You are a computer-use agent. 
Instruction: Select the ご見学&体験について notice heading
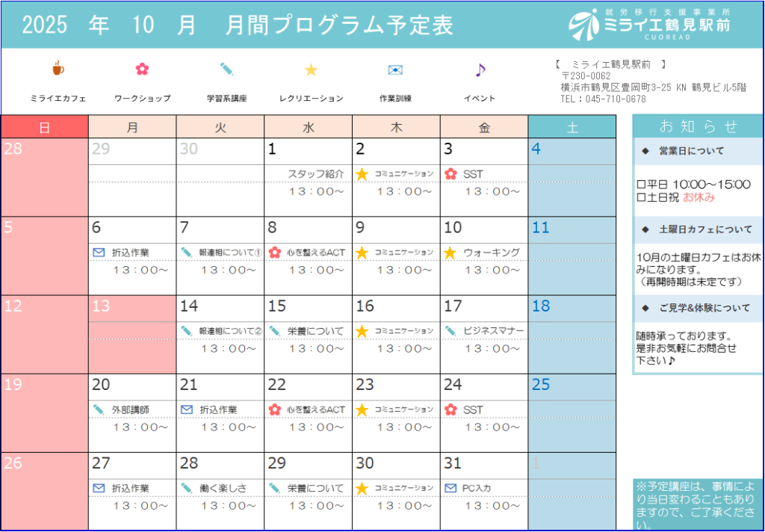pyautogui.click(x=698, y=308)
